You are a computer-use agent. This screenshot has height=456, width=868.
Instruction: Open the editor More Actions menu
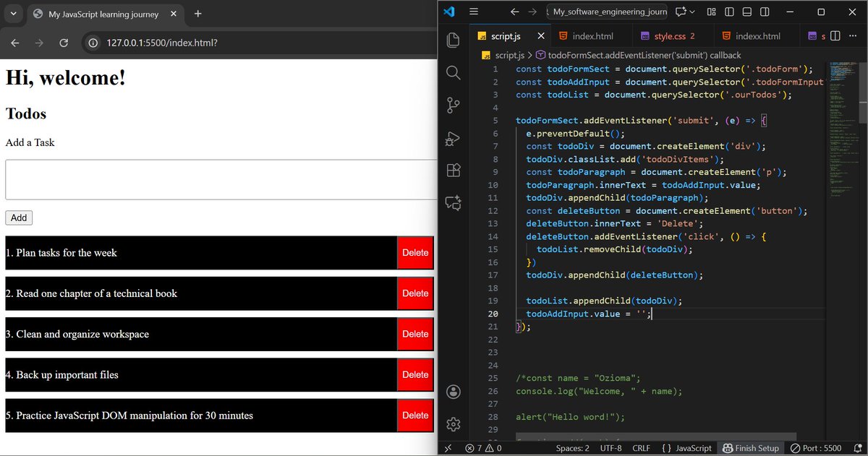coord(851,36)
